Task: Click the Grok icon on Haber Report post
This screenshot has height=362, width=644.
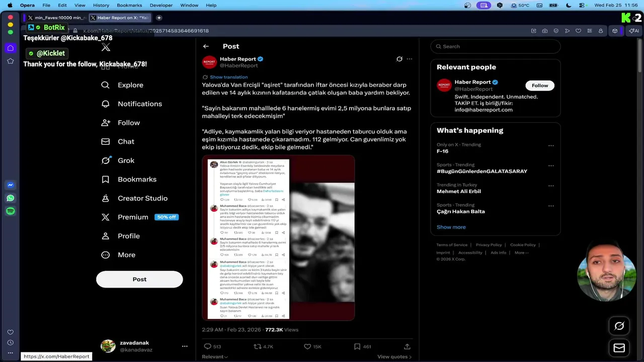Action: coord(399,59)
